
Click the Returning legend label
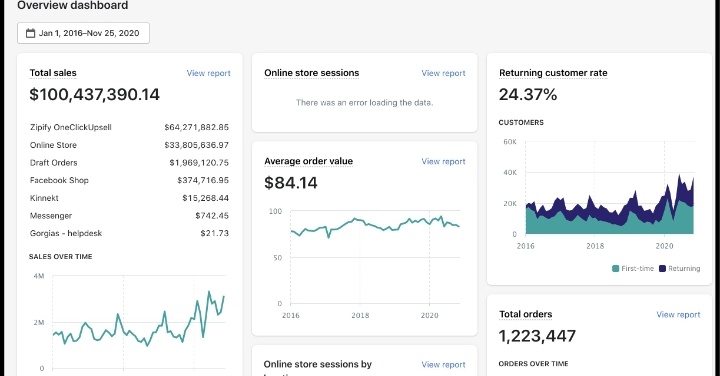(684, 269)
